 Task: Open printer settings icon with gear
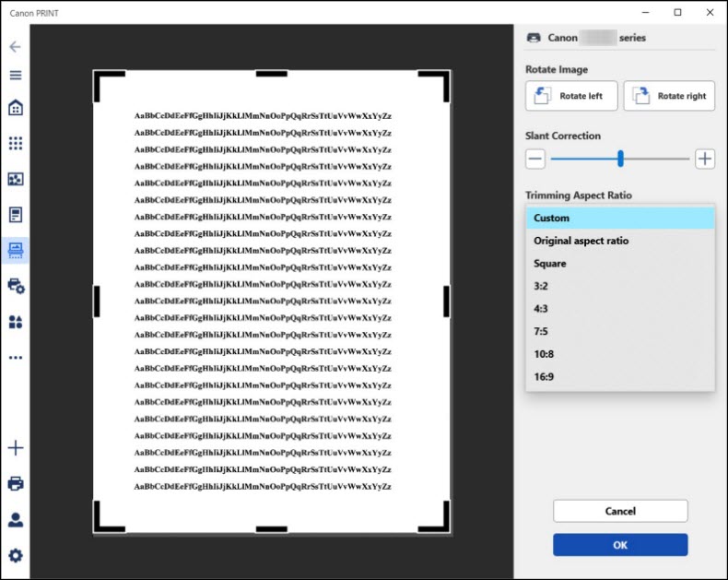(17, 286)
